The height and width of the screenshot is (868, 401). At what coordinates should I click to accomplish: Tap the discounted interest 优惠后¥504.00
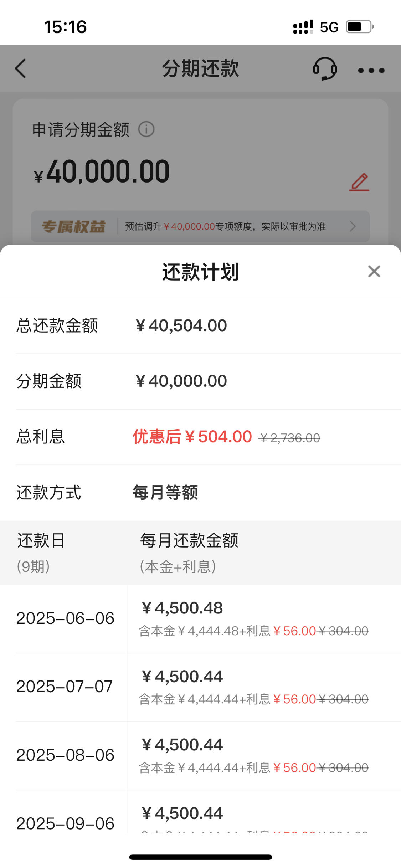pos(192,437)
